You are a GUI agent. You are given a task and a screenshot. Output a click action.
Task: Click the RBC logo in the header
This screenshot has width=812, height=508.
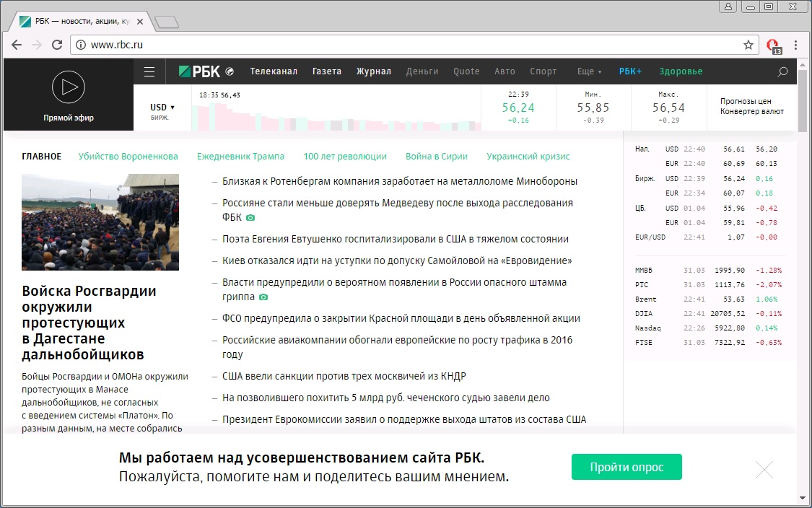[201, 71]
